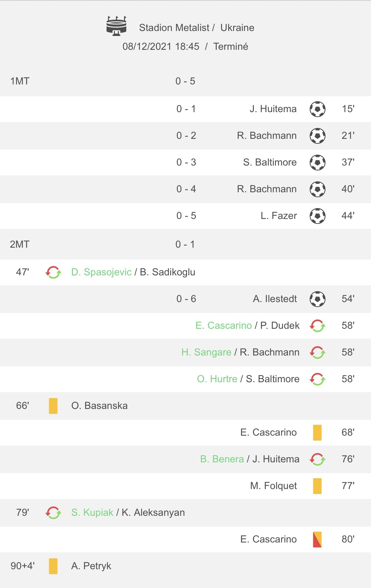Click substitution icon beside B. Benera
Viewport: 371px width, 588px height.
(x=318, y=459)
